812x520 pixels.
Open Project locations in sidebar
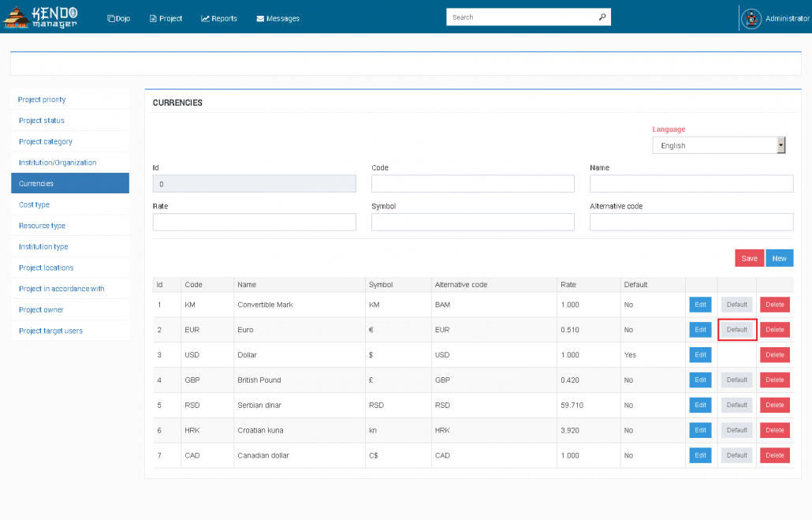[70, 267]
